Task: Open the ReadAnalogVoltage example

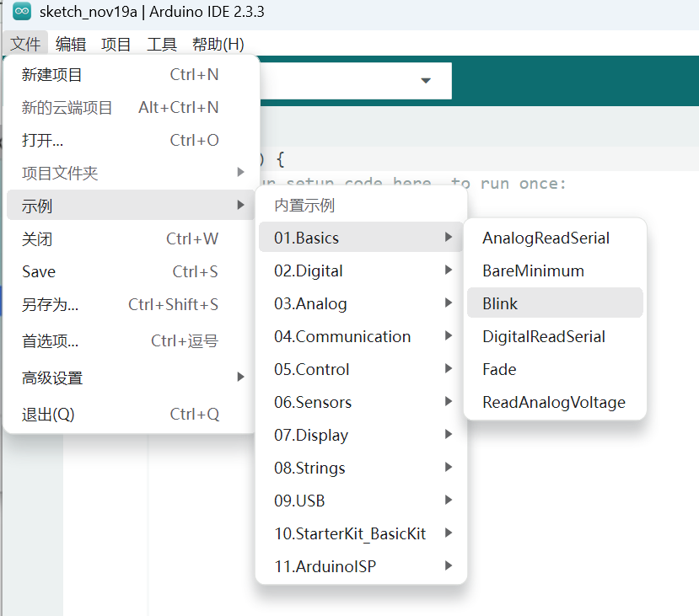Action: [555, 402]
